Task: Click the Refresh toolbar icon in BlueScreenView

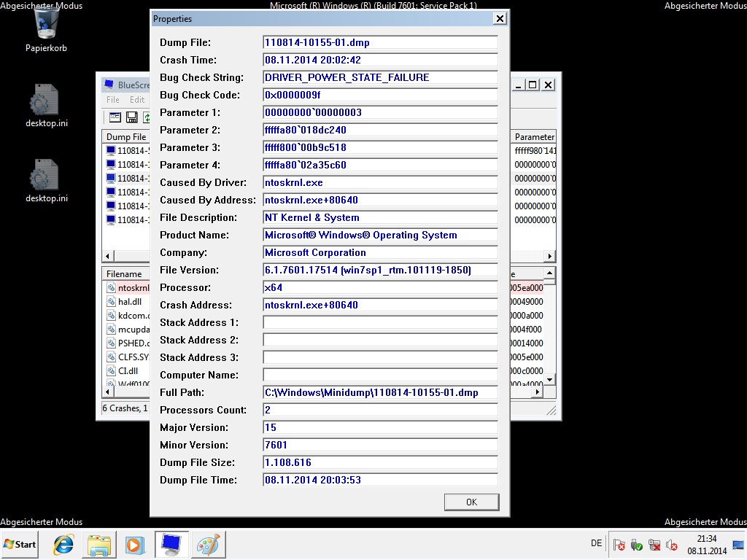Action: tap(146, 117)
